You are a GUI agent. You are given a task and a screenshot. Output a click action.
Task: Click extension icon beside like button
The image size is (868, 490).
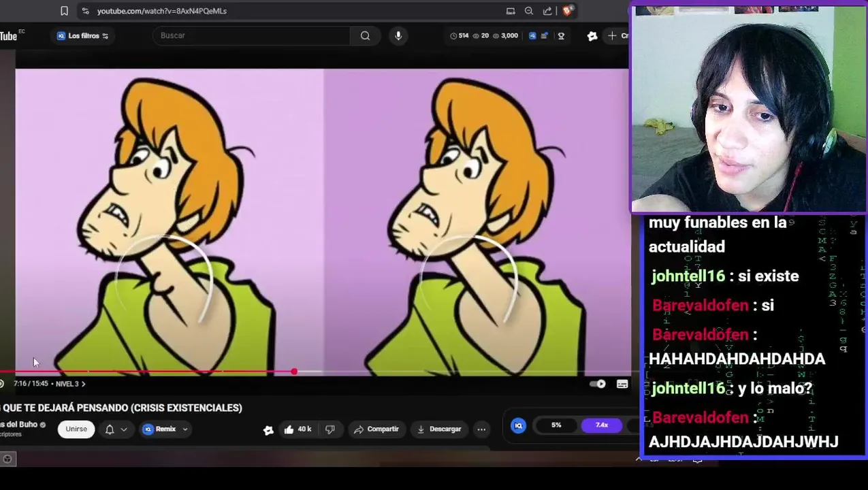tap(268, 429)
